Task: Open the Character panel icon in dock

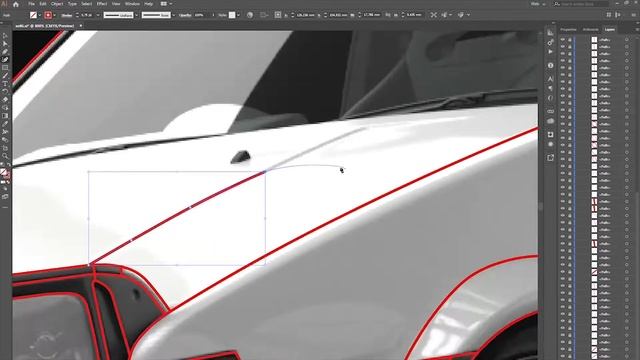Action: click(550, 79)
